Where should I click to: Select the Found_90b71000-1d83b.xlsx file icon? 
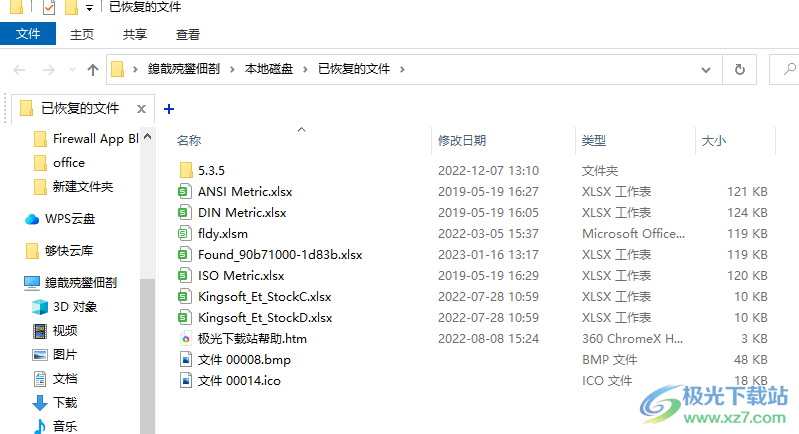pos(184,255)
